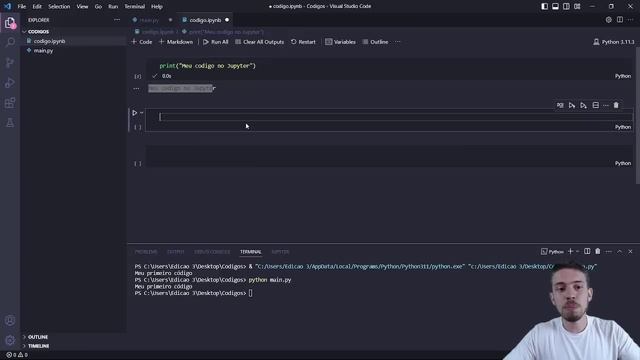Toggle the Variables view in the notebook toolbar
The image size is (640, 360).
pyautogui.click(x=340, y=42)
